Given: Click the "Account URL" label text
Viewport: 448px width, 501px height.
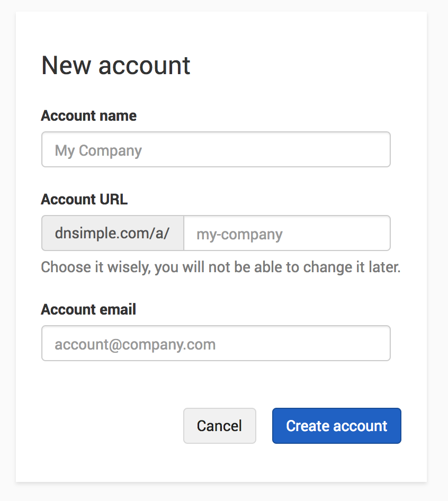Looking at the screenshot, I should pyautogui.click(x=84, y=200).
